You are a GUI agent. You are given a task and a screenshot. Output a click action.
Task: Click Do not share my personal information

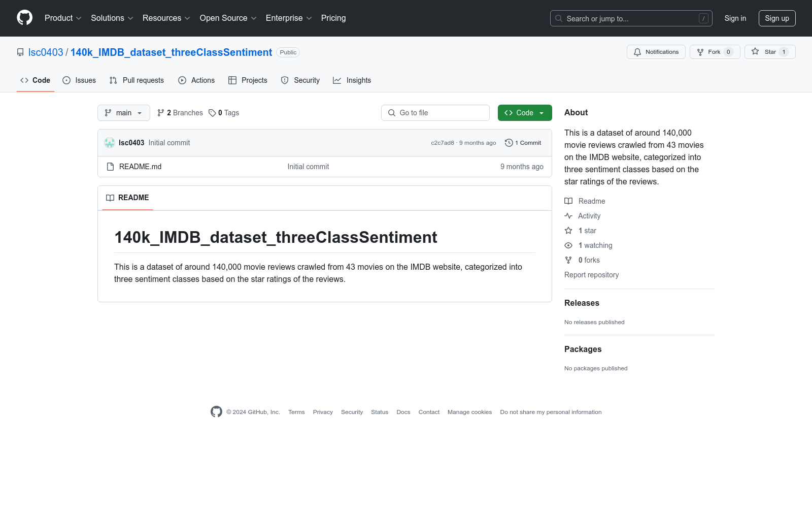coord(551,412)
